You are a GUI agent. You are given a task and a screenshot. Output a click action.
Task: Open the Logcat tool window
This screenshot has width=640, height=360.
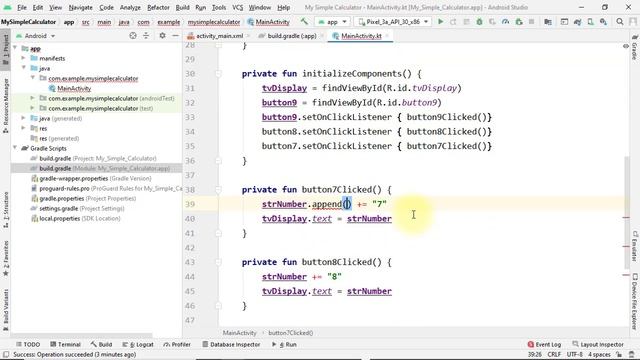pos(138,344)
